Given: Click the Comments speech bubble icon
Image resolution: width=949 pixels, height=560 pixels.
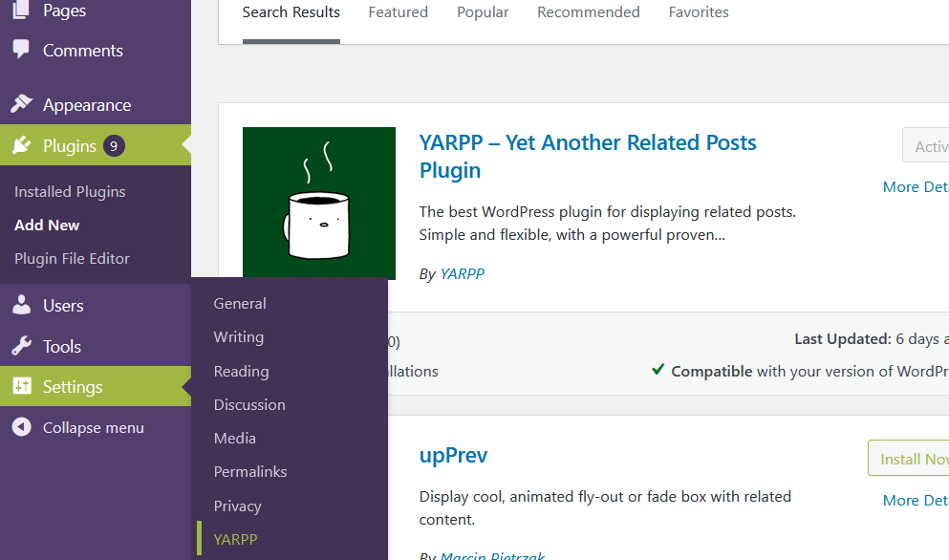Looking at the screenshot, I should (x=21, y=50).
